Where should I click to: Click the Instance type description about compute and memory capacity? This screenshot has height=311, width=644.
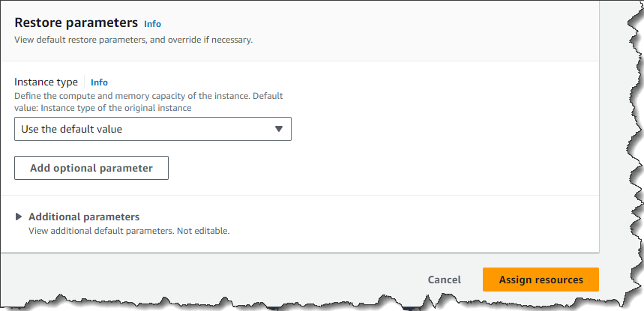(148, 102)
